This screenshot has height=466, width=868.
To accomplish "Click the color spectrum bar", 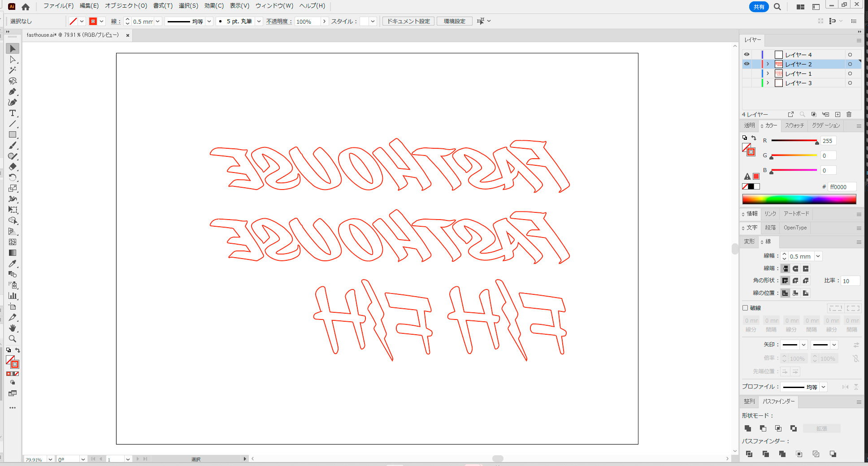I will pyautogui.click(x=799, y=199).
